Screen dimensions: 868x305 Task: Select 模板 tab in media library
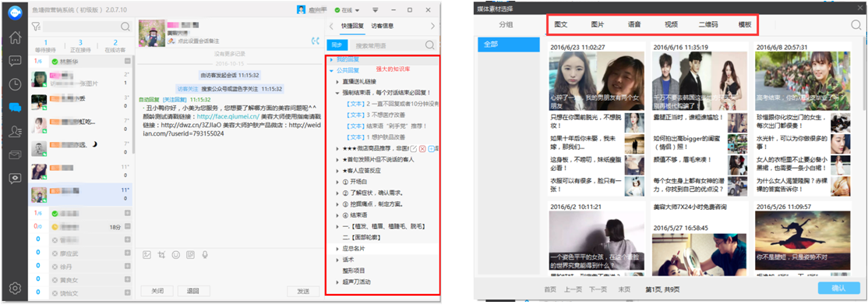pos(745,24)
